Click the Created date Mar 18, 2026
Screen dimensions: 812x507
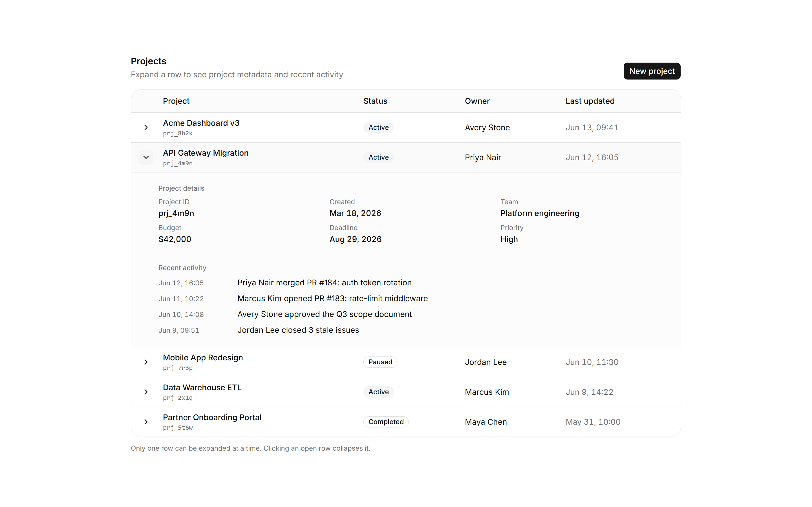point(355,213)
